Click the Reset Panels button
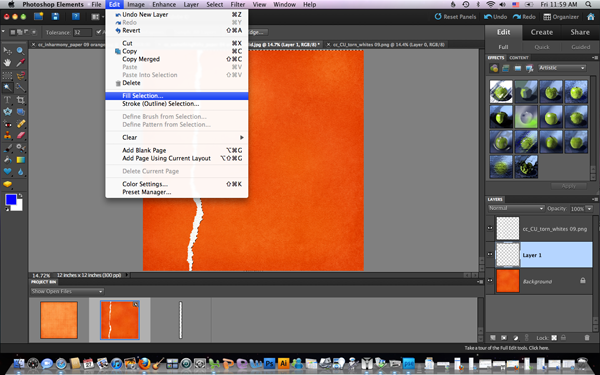600x375 pixels. click(455, 17)
